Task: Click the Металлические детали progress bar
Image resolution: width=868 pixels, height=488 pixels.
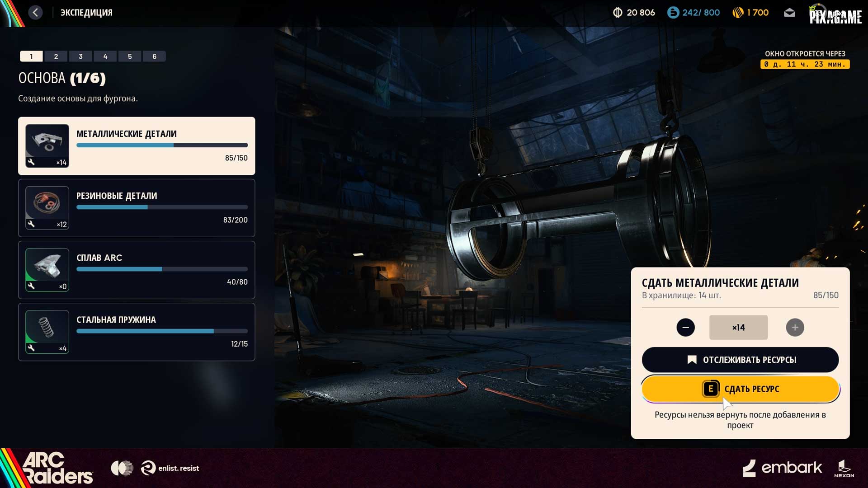Action: (162, 145)
